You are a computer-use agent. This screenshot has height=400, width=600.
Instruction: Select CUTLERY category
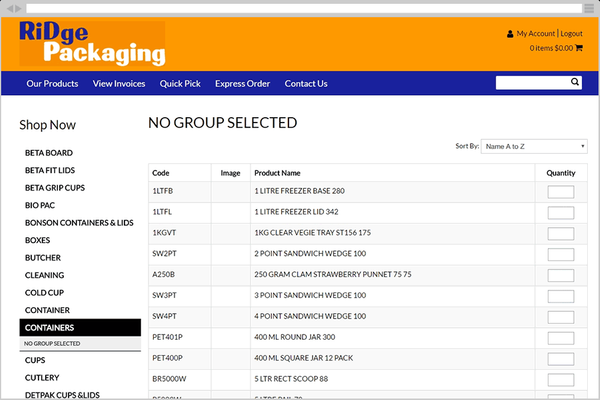(x=42, y=378)
